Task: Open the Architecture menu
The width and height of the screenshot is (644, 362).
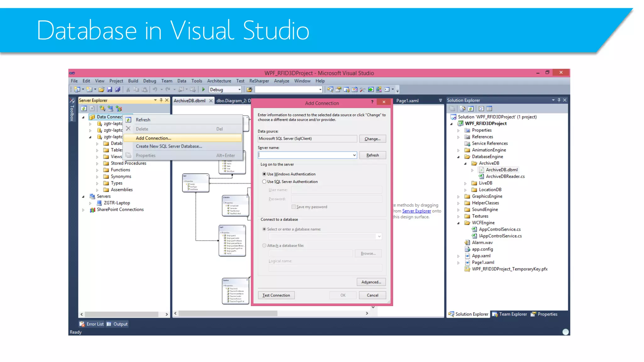Action: (x=219, y=81)
